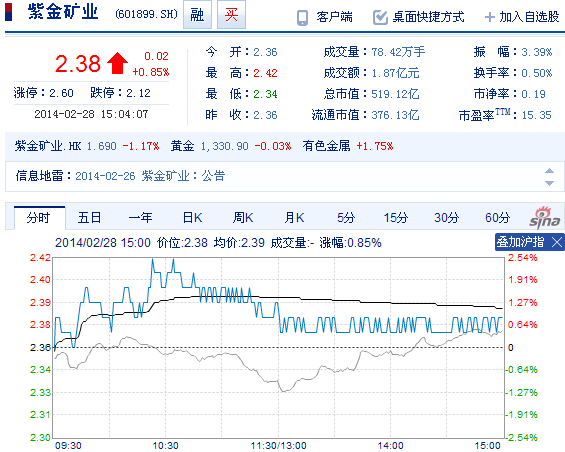Click the 买 buy button
This screenshot has height=452, width=565.
231,15
